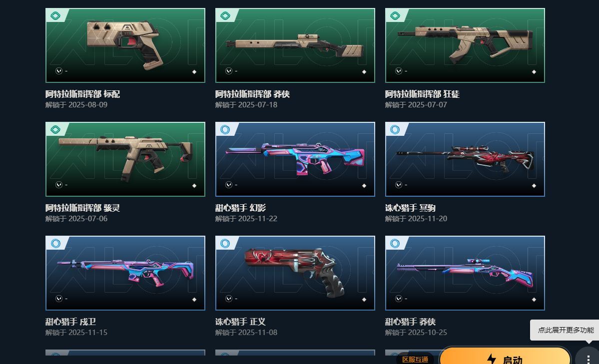Click the Valorant points icon on 阿特拉斯指挥部 莽侠 card

click(x=228, y=71)
